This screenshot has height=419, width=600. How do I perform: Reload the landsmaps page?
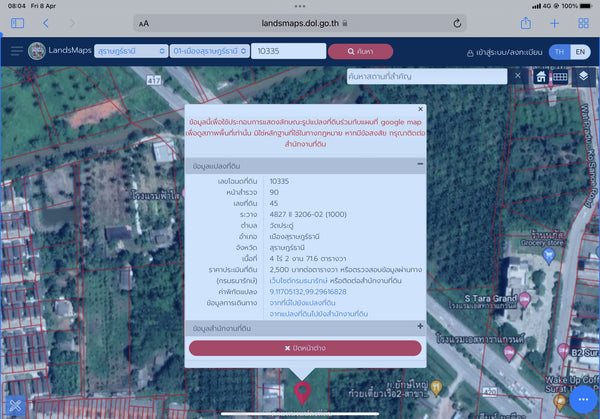click(x=457, y=24)
